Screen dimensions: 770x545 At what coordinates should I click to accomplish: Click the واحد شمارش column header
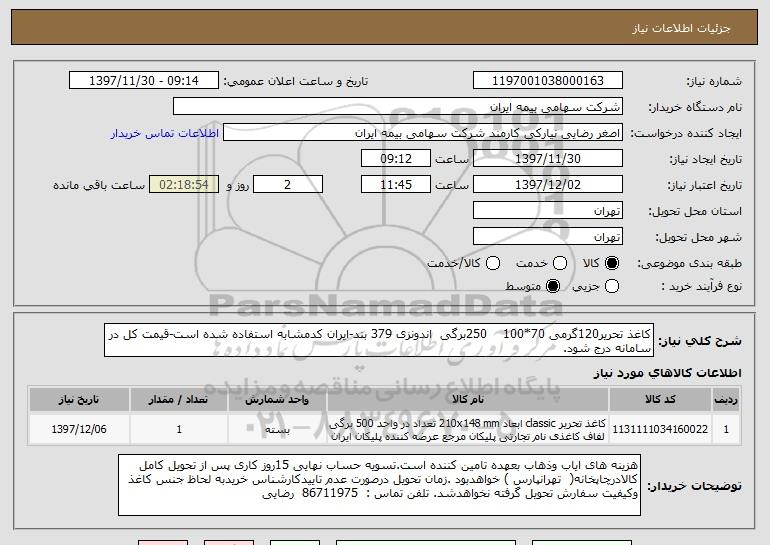coord(277,400)
